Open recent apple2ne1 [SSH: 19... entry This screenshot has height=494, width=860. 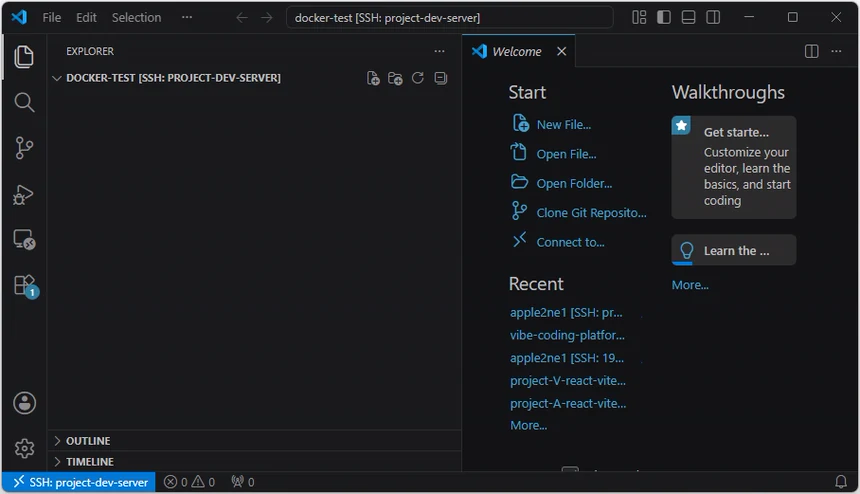567,358
